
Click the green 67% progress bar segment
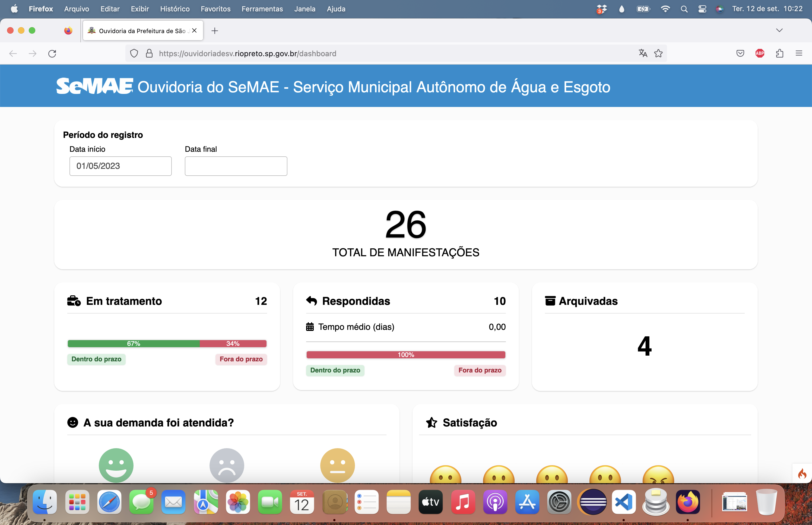pos(134,344)
